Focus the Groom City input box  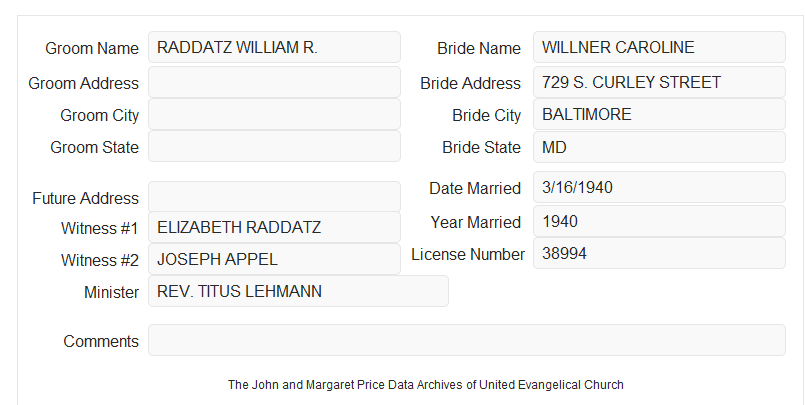pos(274,114)
